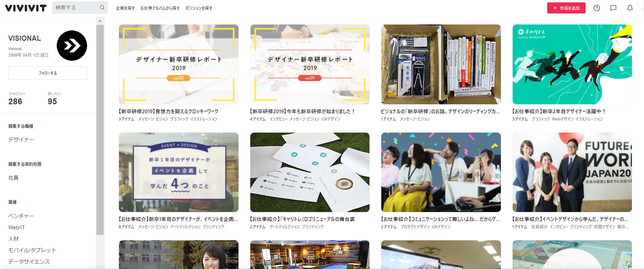Image resolution: width=644 pixels, height=269 pixels.
Task: Click the search magnifier icon
Action: click(102, 8)
